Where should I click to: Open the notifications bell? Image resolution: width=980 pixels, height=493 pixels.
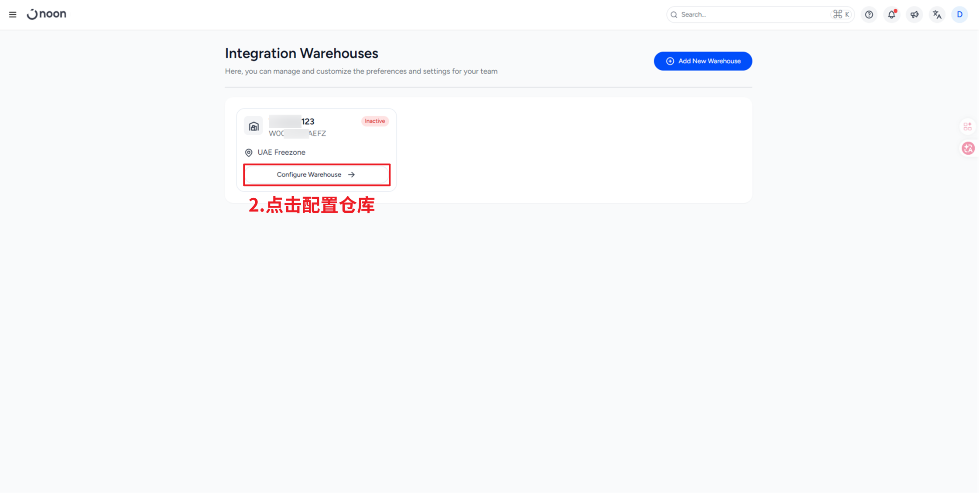point(891,14)
